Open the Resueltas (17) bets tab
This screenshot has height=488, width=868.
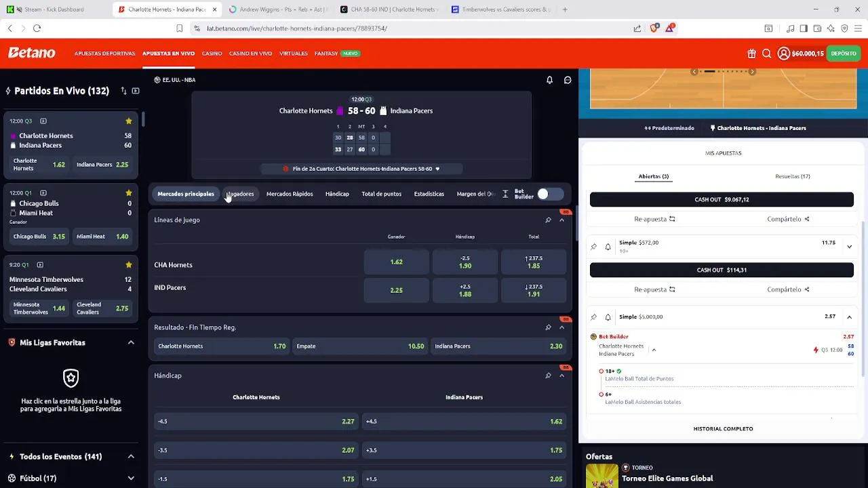pos(793,176)
